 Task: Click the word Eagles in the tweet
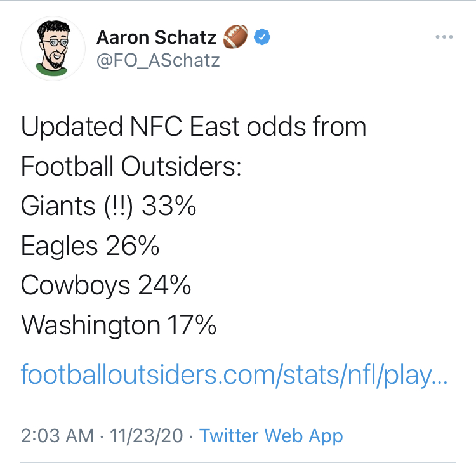click(x=60, y=247)
